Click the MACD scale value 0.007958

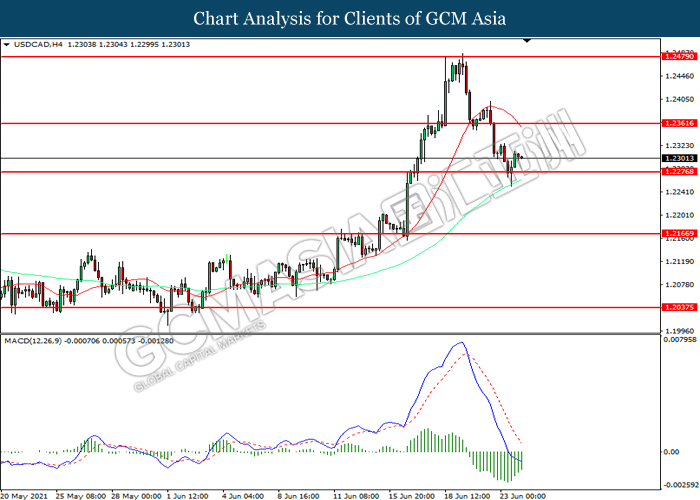coord(679,340)
